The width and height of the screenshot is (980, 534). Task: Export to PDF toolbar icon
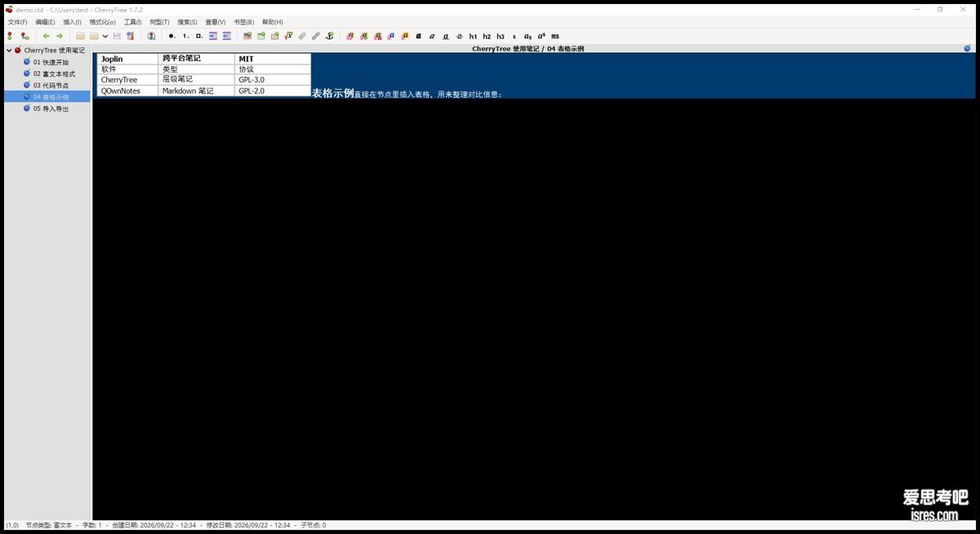[x=130, y=36]
